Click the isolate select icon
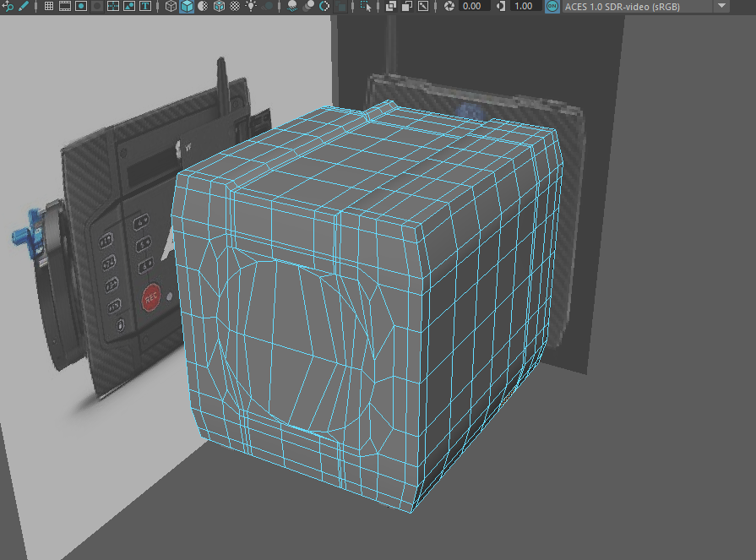The image size is (756, 560). click(366, 6)
